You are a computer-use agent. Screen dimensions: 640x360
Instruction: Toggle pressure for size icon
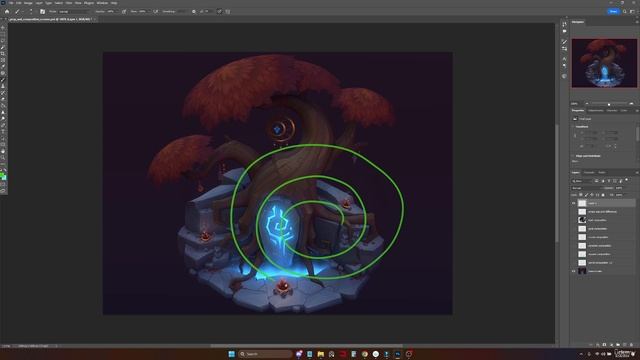click(x=220, y=11)
